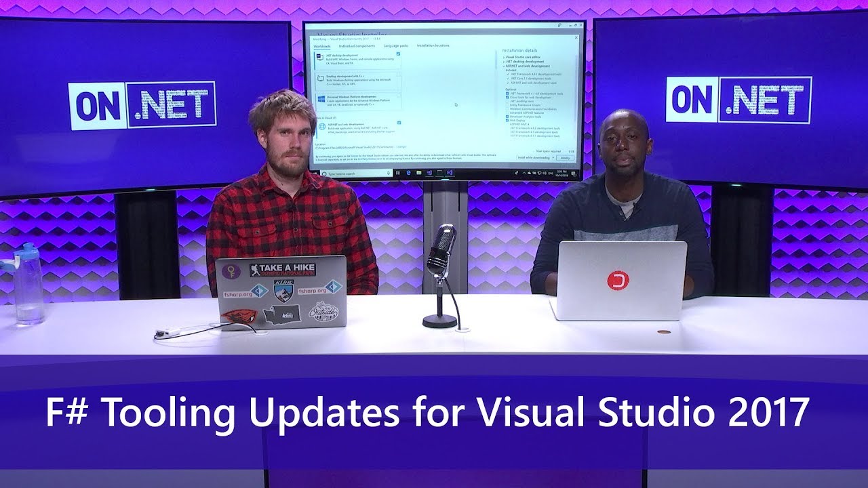The height and width of the screenshot is (488, 868).
Task: Toggle Cloud tools for web development option
Action: pos(507,98)
